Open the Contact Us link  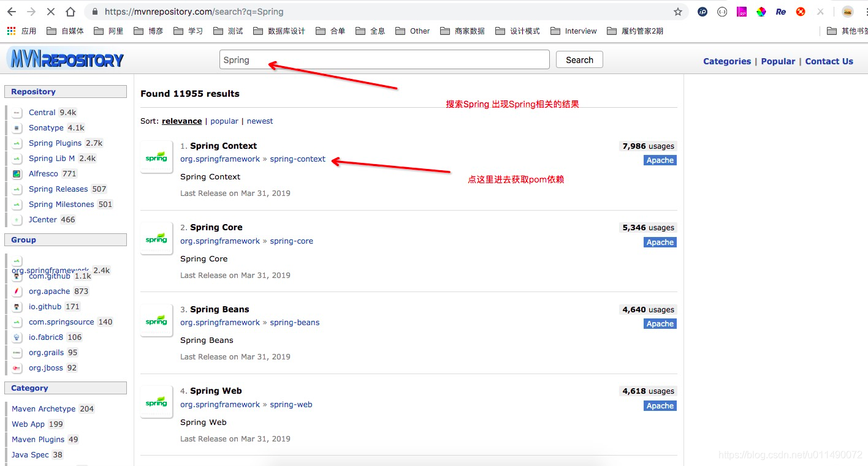(829, 61)
